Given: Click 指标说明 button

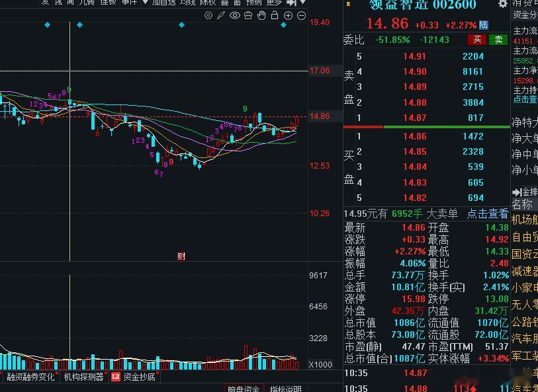Looking at the screenshot, I should pyautogui.click(x=285, y=389).
